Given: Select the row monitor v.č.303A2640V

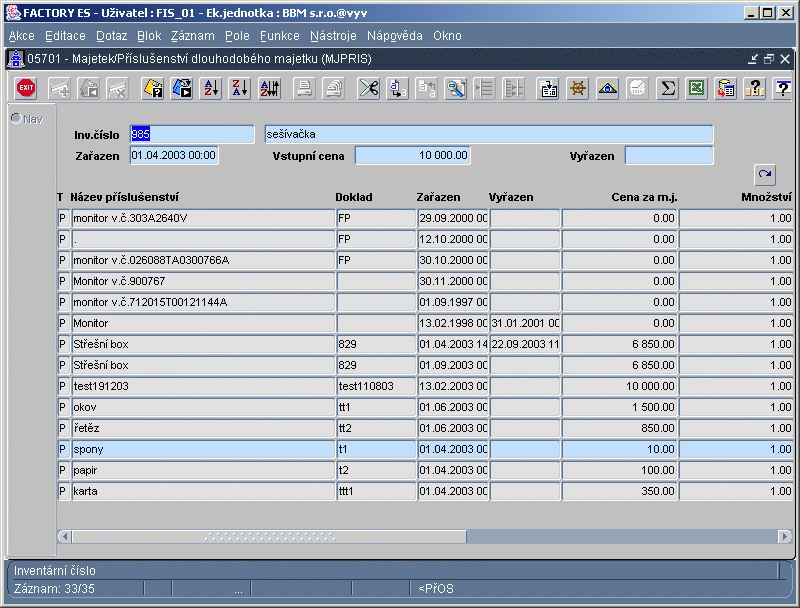Looking at the screenshot, I should tap(203, 218).
